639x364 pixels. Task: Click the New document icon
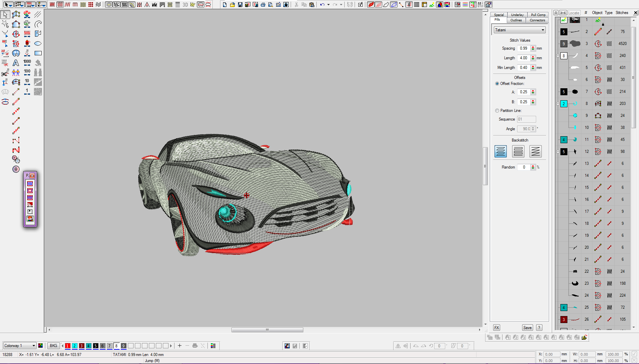[225, 5]
